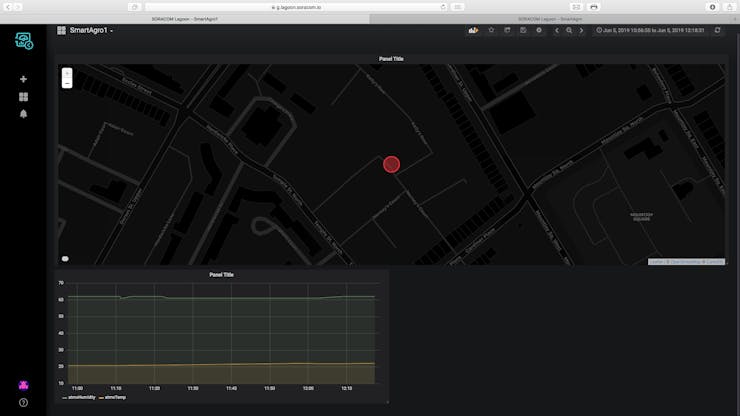Open the map Panel Title menu
The width and height of the screenshot is (740, 416).
pyautogui.click(x=391, y=59)
